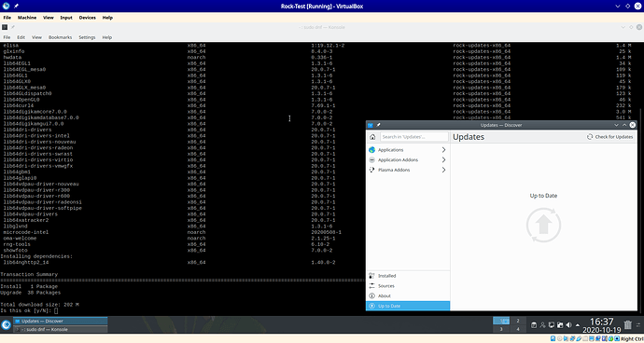Open Konsole Edit menu
The height and width of the screenshot is (343, 644).
(21, 37)
